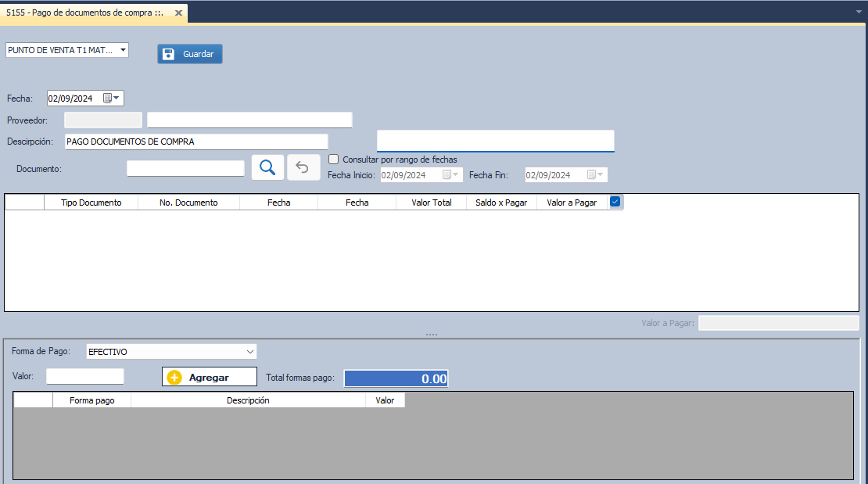Click the No. Documento column header

click(x=188, y=203)
